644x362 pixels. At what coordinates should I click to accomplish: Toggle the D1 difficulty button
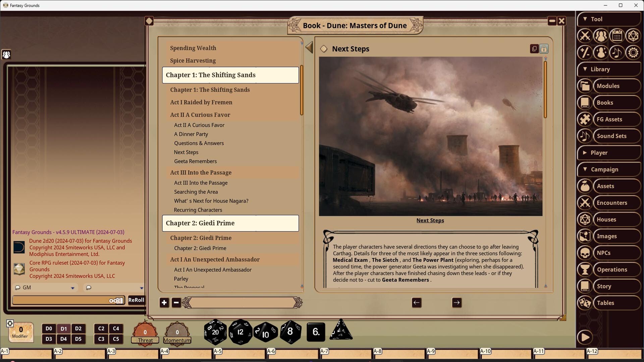click(63, 329)
